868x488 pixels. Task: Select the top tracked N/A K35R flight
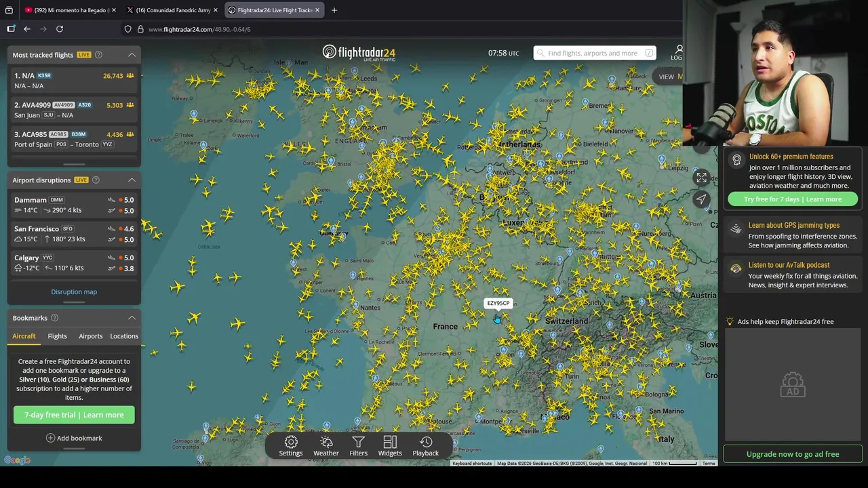coord(74,81)
